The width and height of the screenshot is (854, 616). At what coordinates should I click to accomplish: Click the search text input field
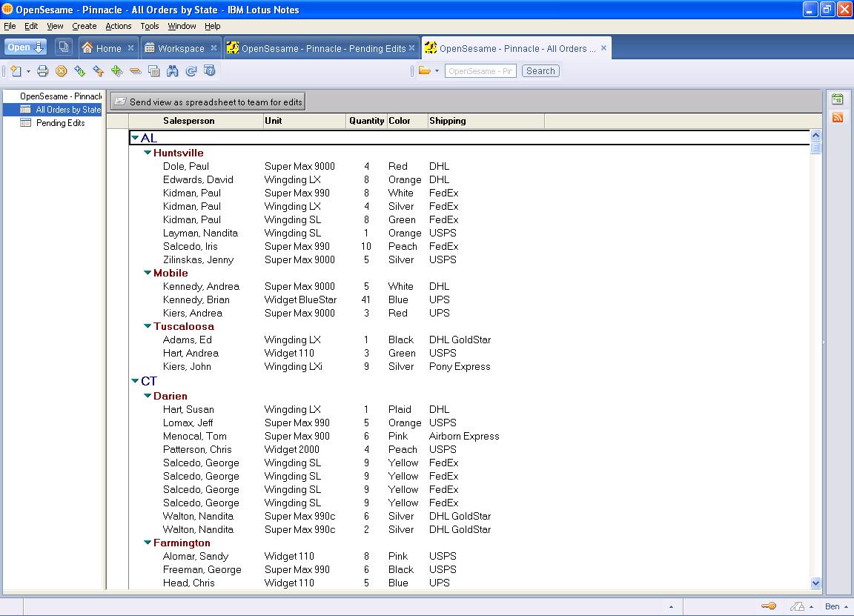point(480,71)
